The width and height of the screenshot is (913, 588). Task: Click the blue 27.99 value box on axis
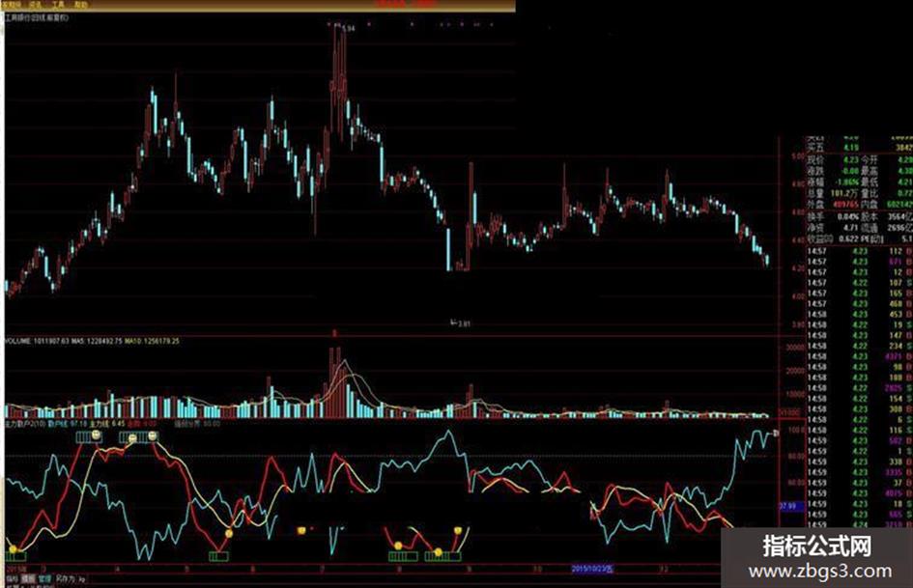791,507
